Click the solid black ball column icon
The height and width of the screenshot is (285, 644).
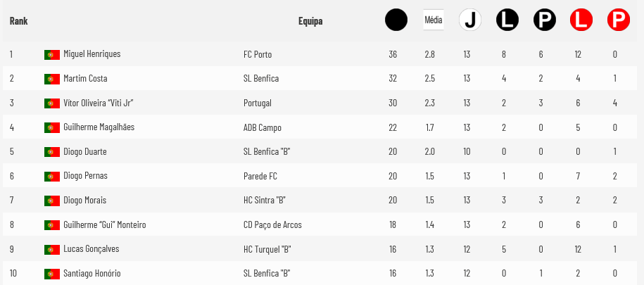(x=396, y=20)
